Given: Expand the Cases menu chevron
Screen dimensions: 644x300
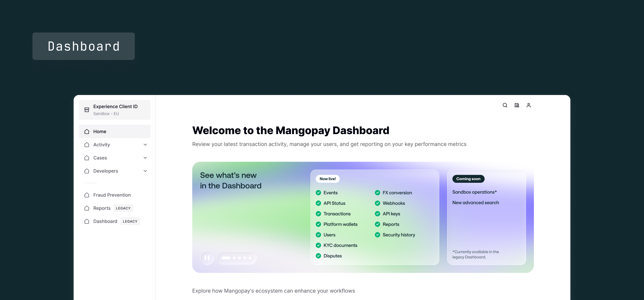Looking at the screenshot, I should point(145,158).
